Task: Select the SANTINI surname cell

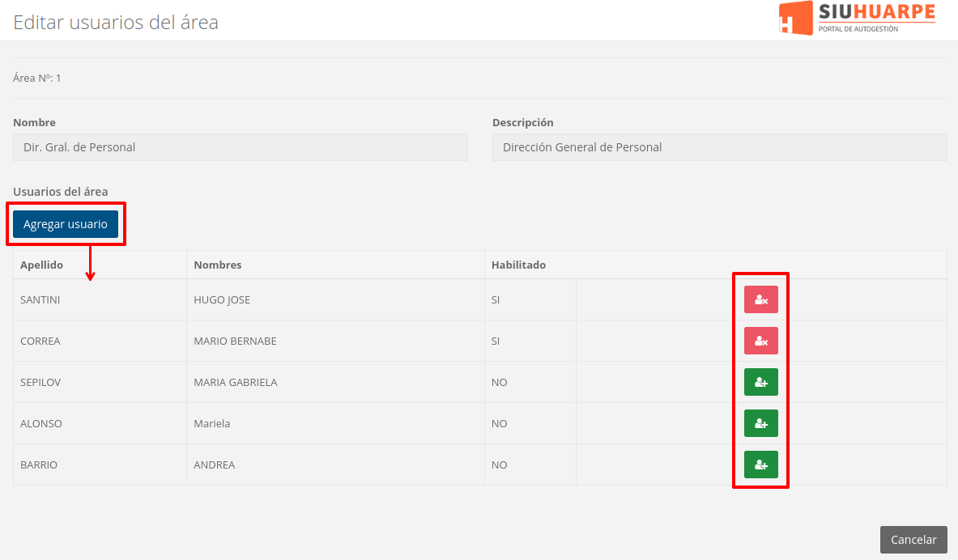Action: pyautogui.click(x=40, y=299)
